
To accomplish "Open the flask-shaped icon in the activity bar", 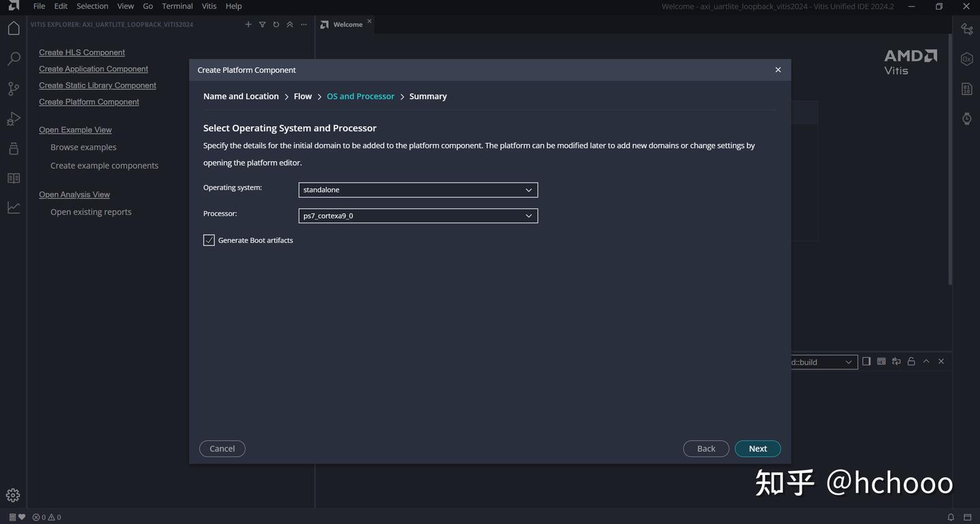I will click(x=13, y=148).
